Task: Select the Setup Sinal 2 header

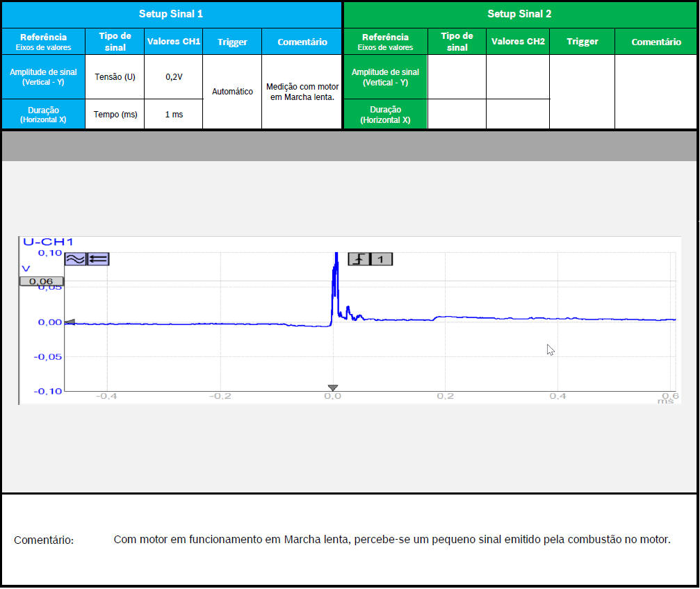Action: click(519, 14)
